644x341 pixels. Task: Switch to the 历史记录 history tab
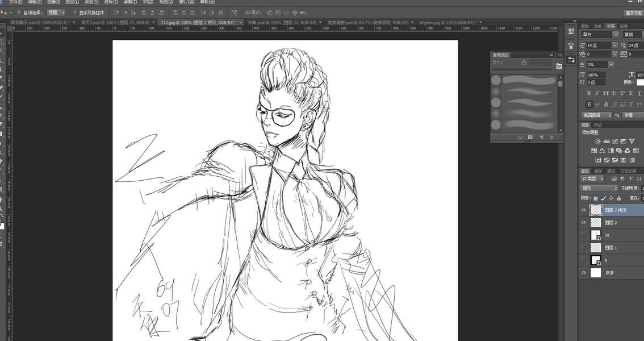click(629, 171)
